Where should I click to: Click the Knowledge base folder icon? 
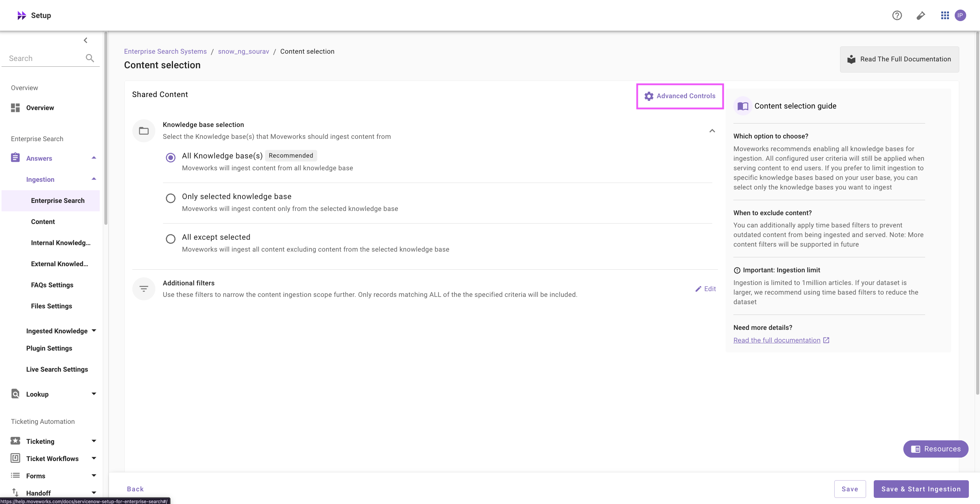144,131
